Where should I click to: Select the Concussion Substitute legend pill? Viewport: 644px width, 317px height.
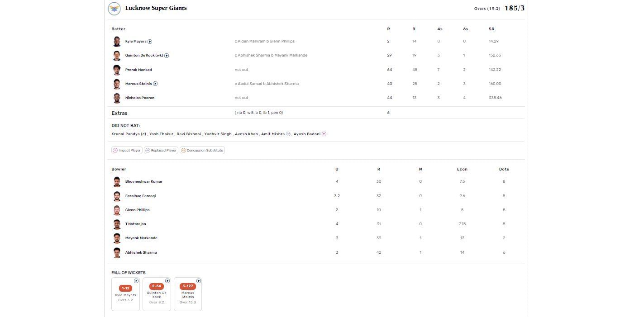202,150
